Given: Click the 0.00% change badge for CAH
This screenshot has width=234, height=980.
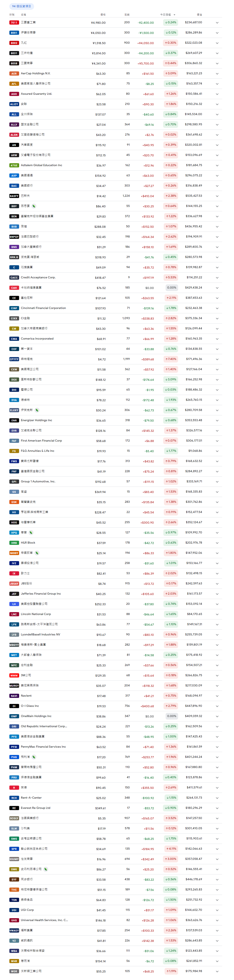Looking at the screenshot, I should point(172,288).
